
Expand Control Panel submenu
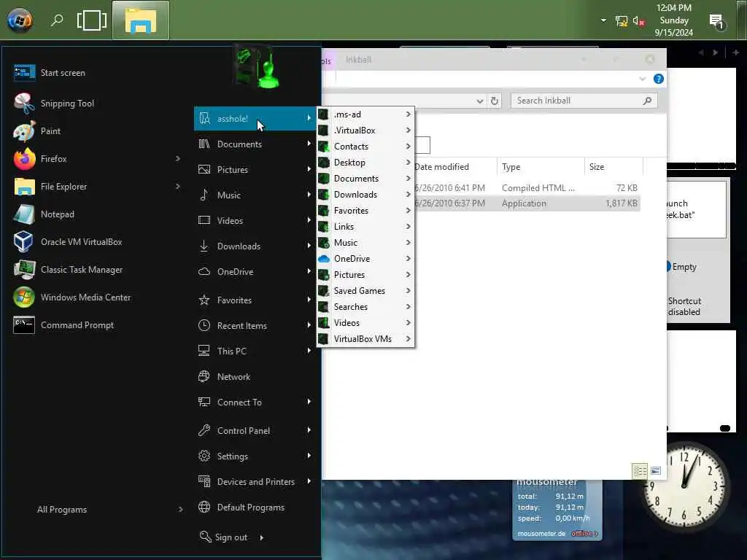click(309, 430)
